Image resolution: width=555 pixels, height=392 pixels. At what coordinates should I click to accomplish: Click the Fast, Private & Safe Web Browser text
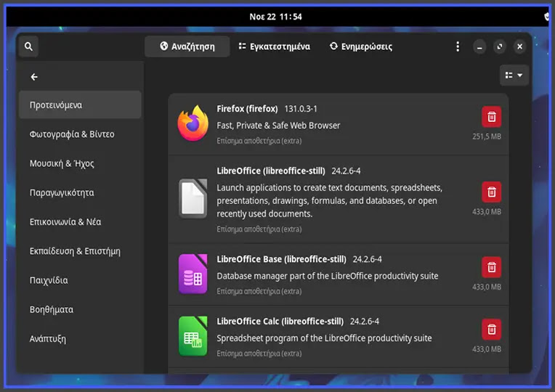(x=278, y=126)
